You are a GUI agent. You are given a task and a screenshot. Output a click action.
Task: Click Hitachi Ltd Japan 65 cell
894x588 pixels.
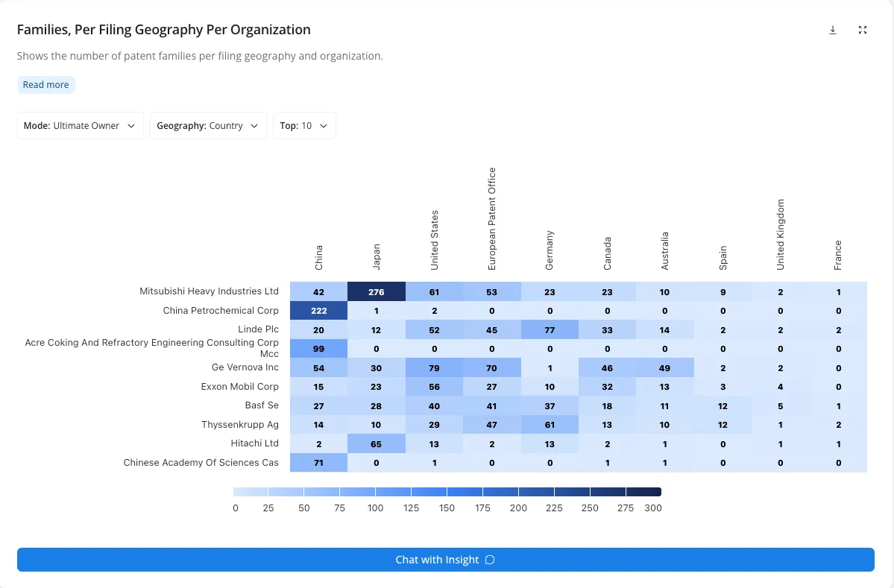(377, 443)
